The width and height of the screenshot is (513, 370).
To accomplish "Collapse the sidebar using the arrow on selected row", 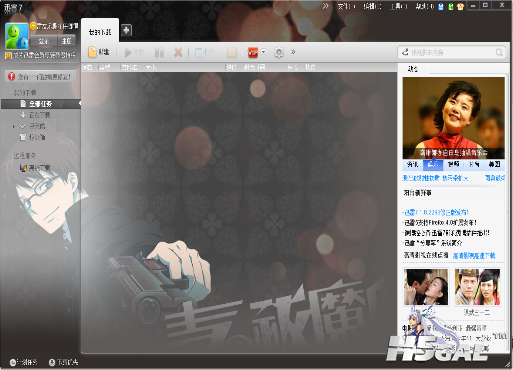I will tap(80, 104).
